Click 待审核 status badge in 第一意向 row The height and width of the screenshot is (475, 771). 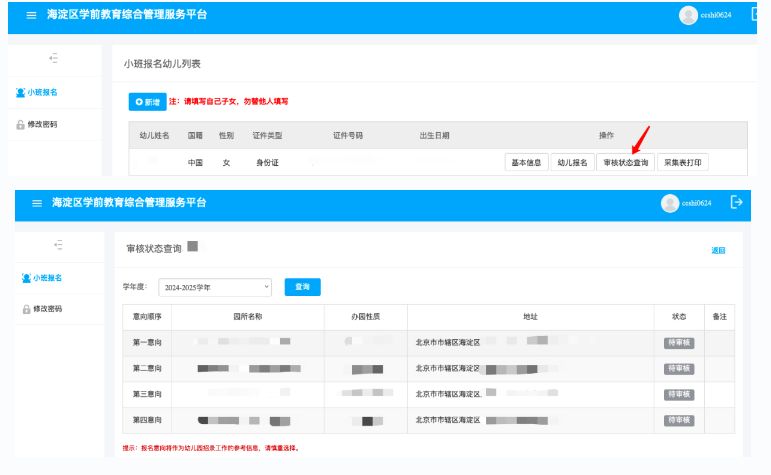click(679, 343)
